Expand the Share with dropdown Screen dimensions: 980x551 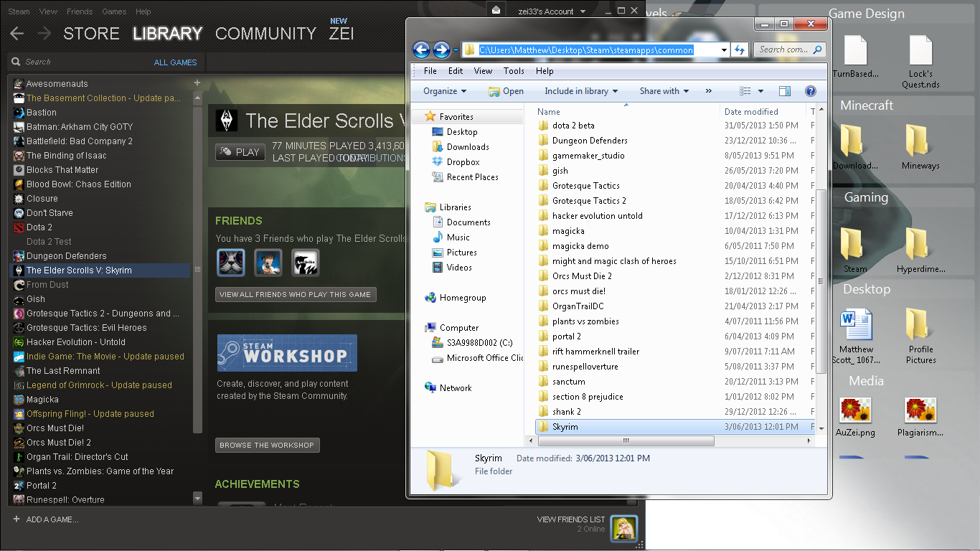[x=664, y=90]
